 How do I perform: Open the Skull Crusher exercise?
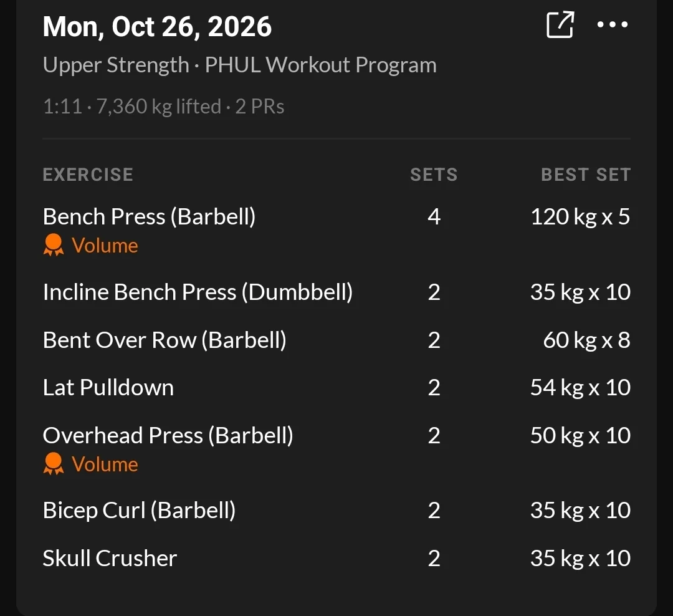point(110,559)
